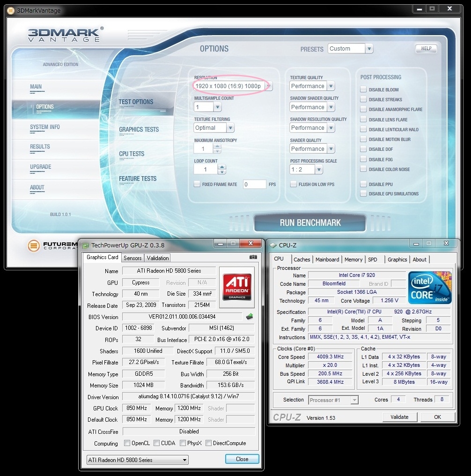Toggle Disable Anamorphic Flare
The image size is (471, 476).
coord(363,109)
